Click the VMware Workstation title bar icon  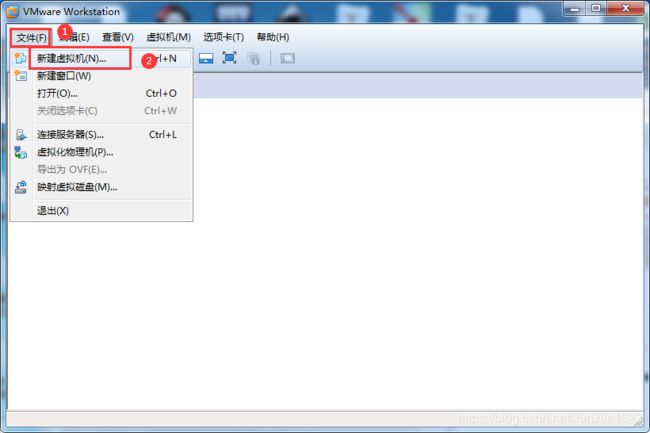[12, 12]
